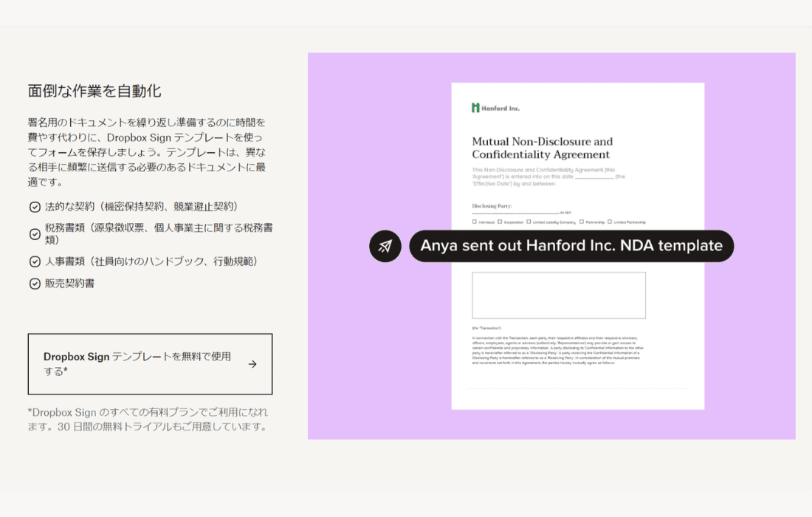The image size is (812, 517).
Task: Click the text 法的な契約（機密保持契約、競業避止契約）
Action: pyautogui.click(x=143, y=207)
